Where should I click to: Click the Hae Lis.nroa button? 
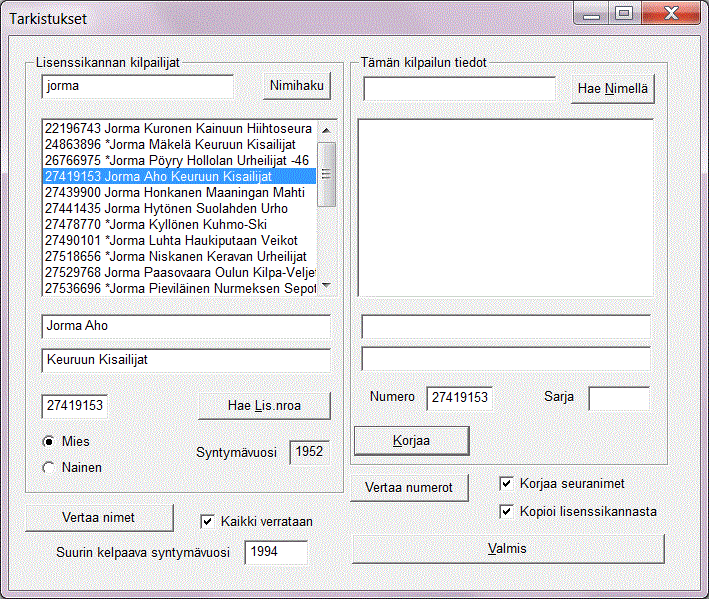pos(264,405)
